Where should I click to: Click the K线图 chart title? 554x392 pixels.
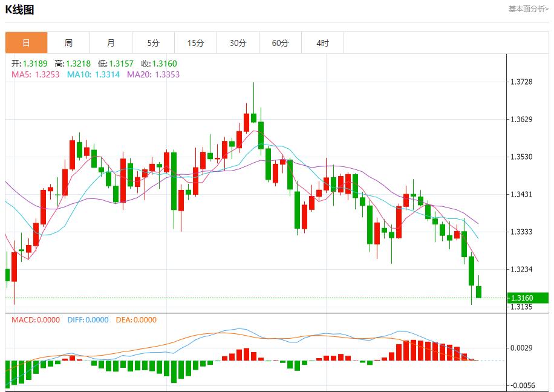[19, 8]
